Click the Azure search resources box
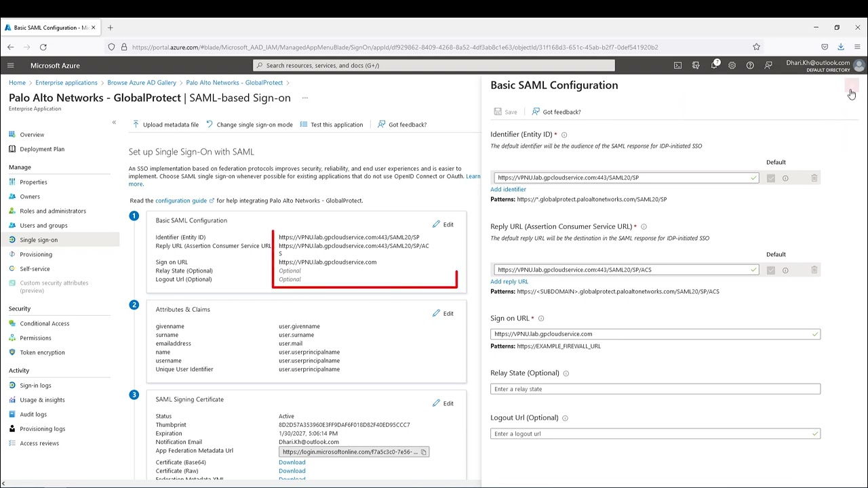868x488 pixels. [x=434, y=66]
